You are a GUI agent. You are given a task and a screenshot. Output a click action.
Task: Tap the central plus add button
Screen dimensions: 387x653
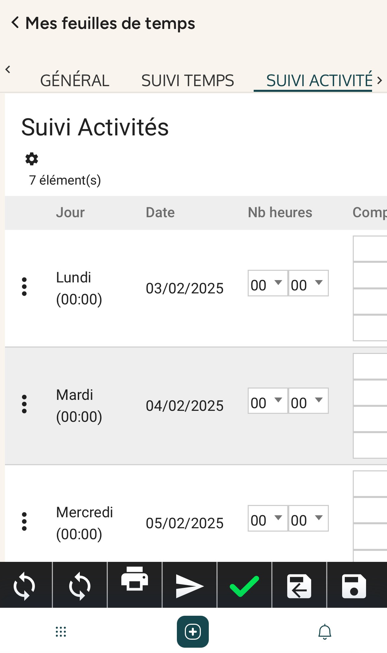[192, 632]
